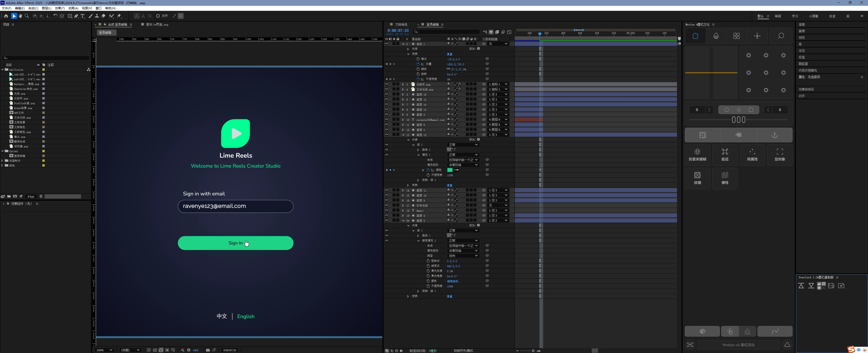Choose the Horizontal Type tool
868x353 pixels.
pyautogui.click(x=83, y=16)
